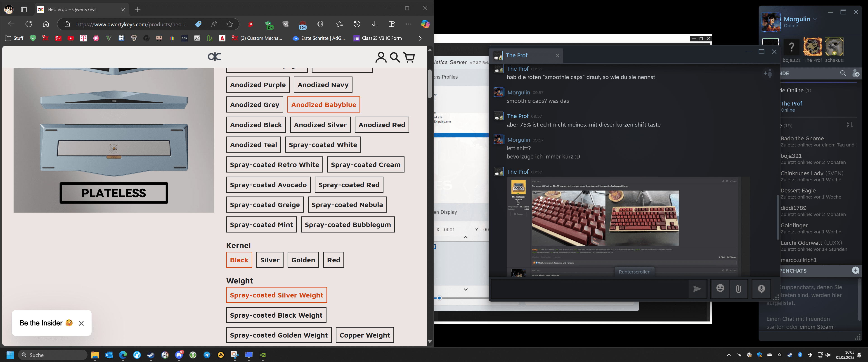Open Edge read aloud icon
The image size is (868, 362).
214,24
